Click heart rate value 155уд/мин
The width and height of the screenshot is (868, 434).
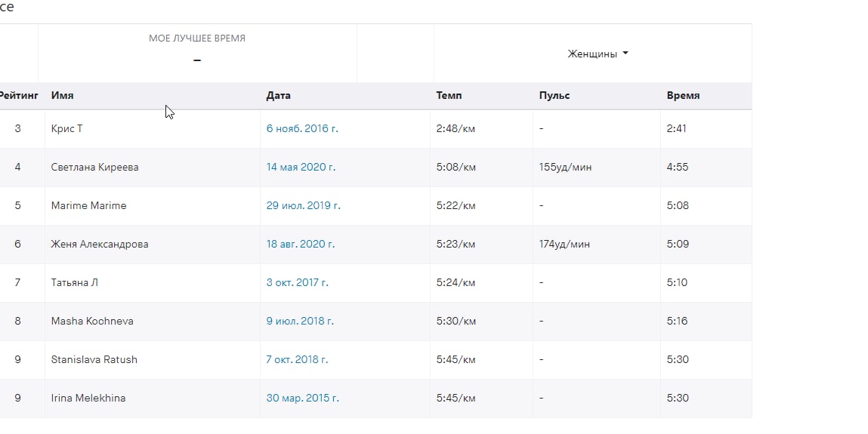[x=565, y=167]
